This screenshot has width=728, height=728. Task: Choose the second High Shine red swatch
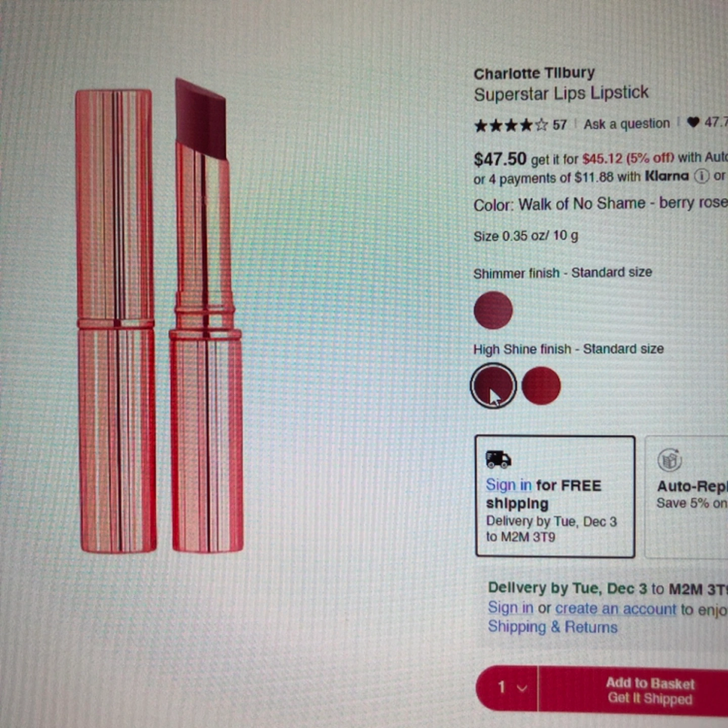point(541,386)
